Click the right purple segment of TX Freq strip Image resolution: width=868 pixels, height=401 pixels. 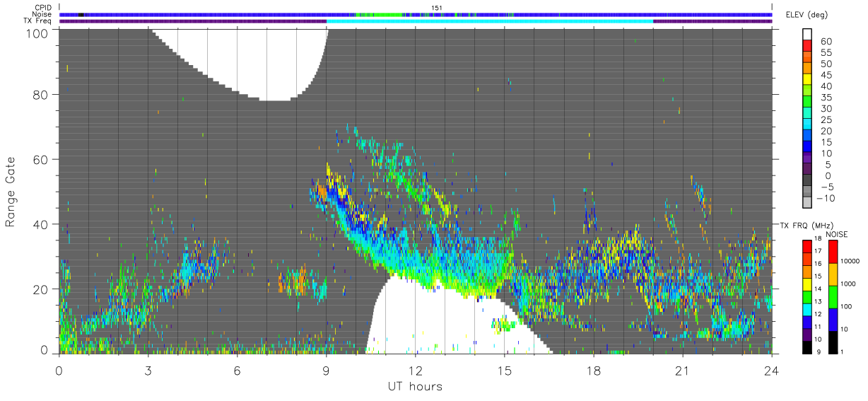click(x=712, y=21)
